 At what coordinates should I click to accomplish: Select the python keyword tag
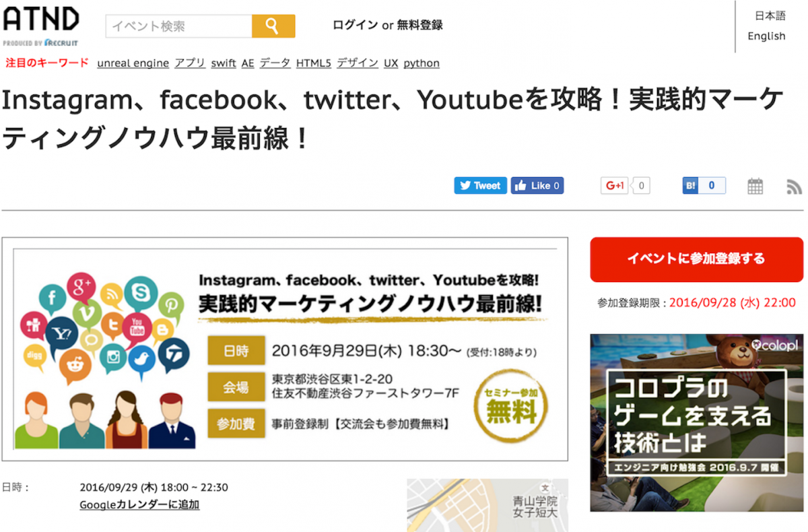point(422,63)
